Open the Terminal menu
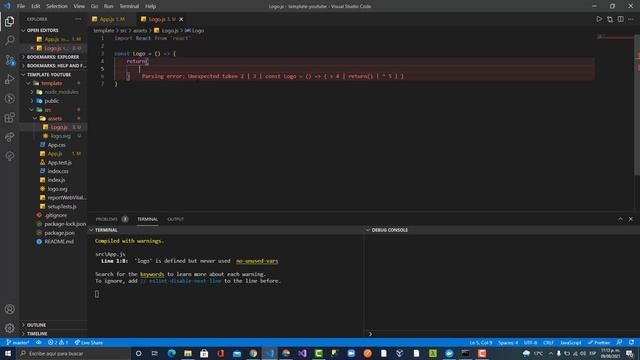This screenshot has height=360, width=640. tap(129, 6)
